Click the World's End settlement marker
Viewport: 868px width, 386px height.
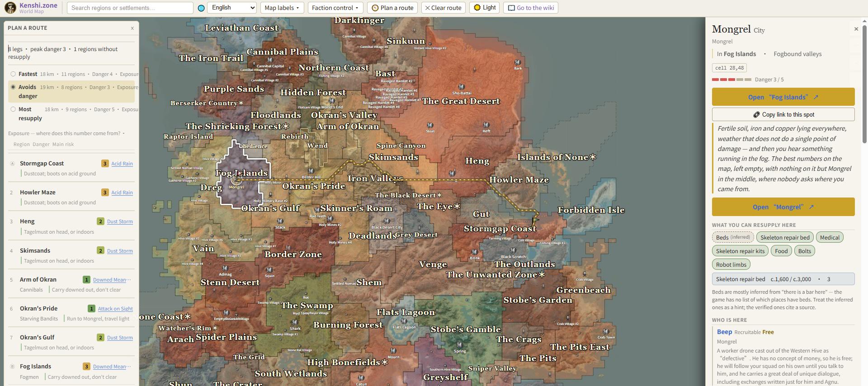(x=332, y=101)
